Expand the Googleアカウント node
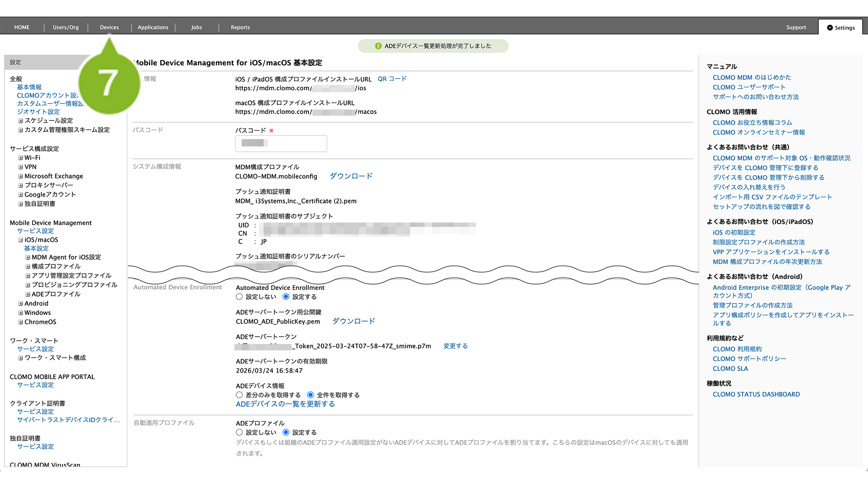868x488 pixels. pos(21,195)
